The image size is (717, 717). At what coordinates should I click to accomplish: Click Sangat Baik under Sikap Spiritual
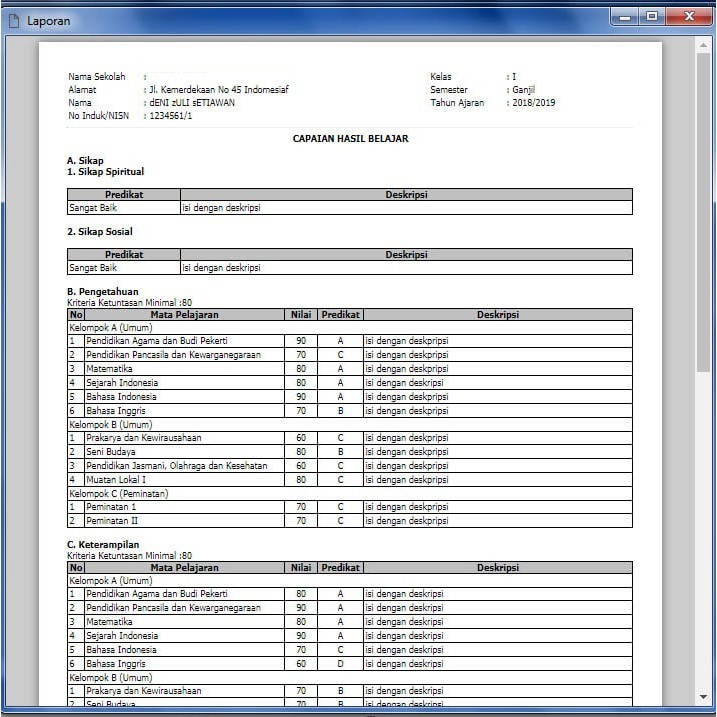tap(93, 208)
